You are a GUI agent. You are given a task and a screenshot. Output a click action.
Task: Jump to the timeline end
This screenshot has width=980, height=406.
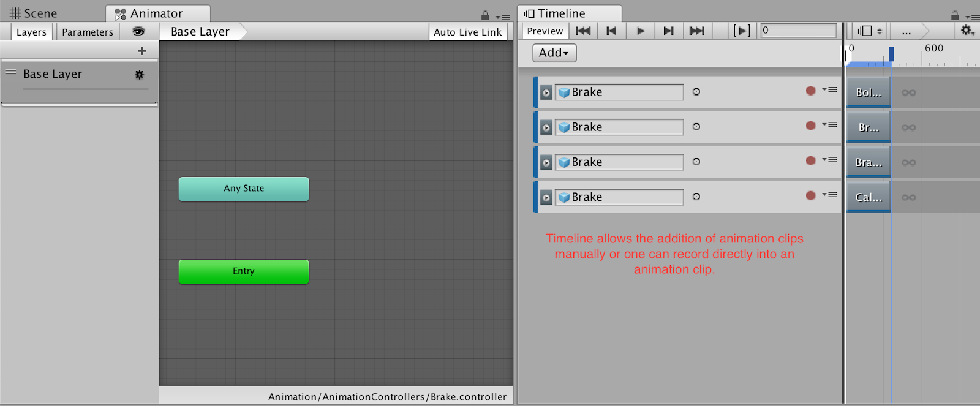[697, 31]
